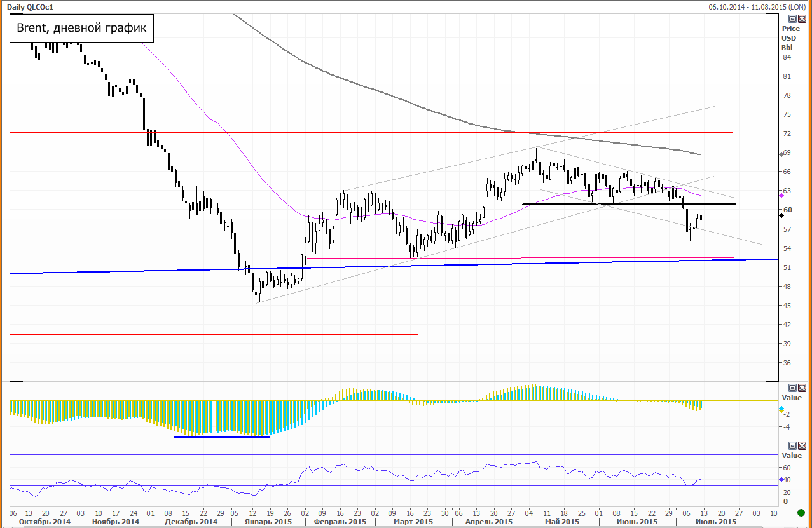The image size is (812, 528).
Task: Collapse the bottom RSI oscillator pane
Action: click(792, 446)
